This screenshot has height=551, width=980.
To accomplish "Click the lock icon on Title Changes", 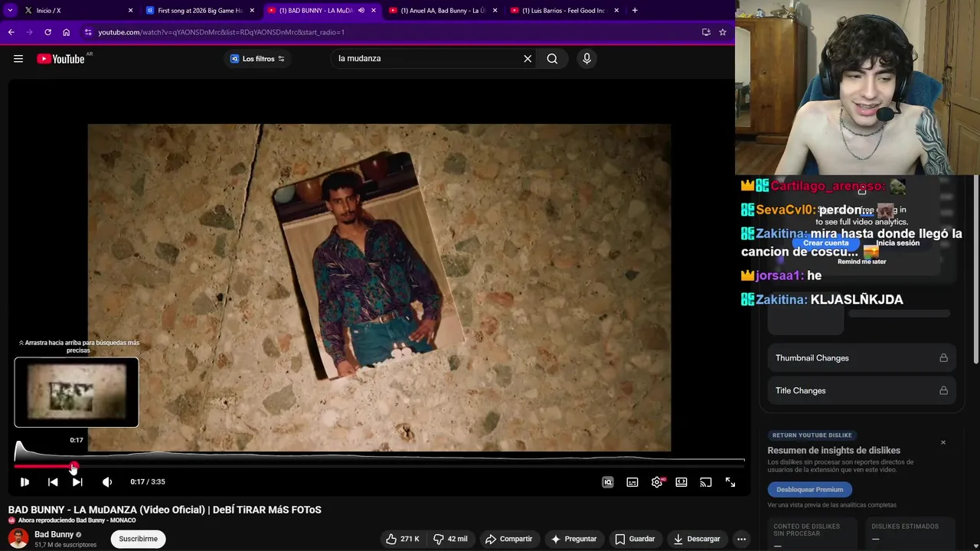I will pyautogui.click(x=943, y=391).
